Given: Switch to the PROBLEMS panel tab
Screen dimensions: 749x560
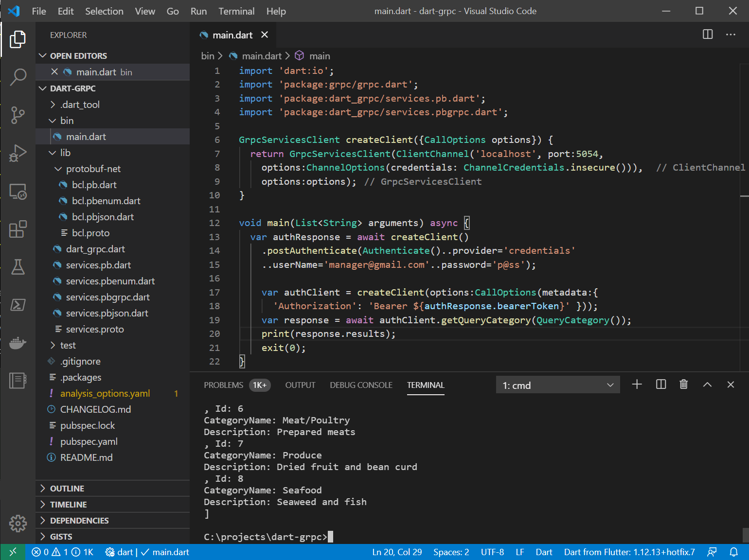Looking at the screenshot, I should (237, 385).
